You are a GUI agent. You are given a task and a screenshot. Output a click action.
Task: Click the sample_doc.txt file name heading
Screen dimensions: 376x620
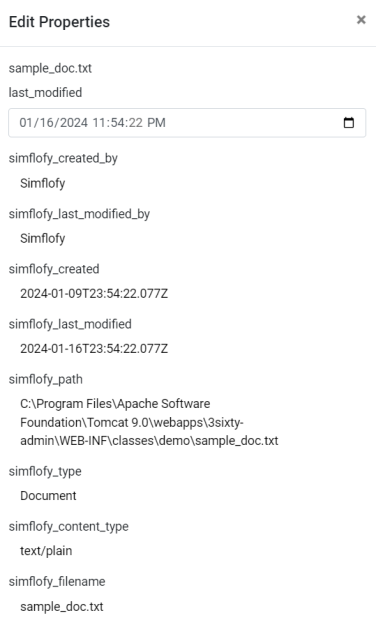tap(50, 68)
